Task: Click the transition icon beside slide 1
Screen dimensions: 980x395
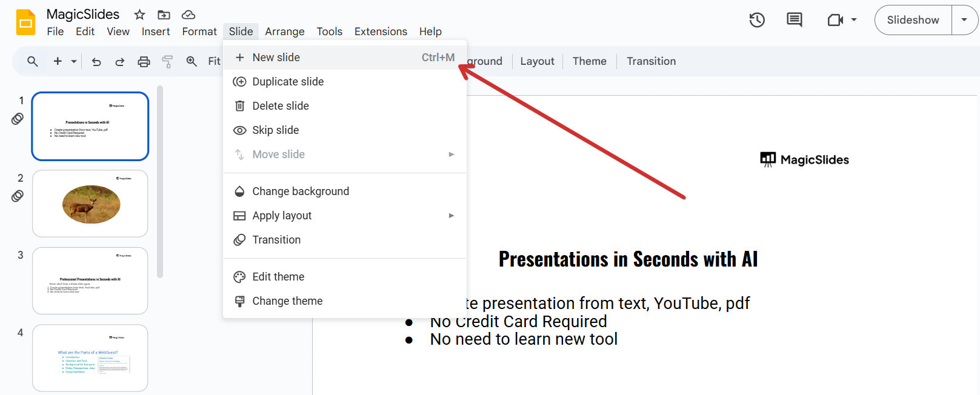Action: (18, 119)
